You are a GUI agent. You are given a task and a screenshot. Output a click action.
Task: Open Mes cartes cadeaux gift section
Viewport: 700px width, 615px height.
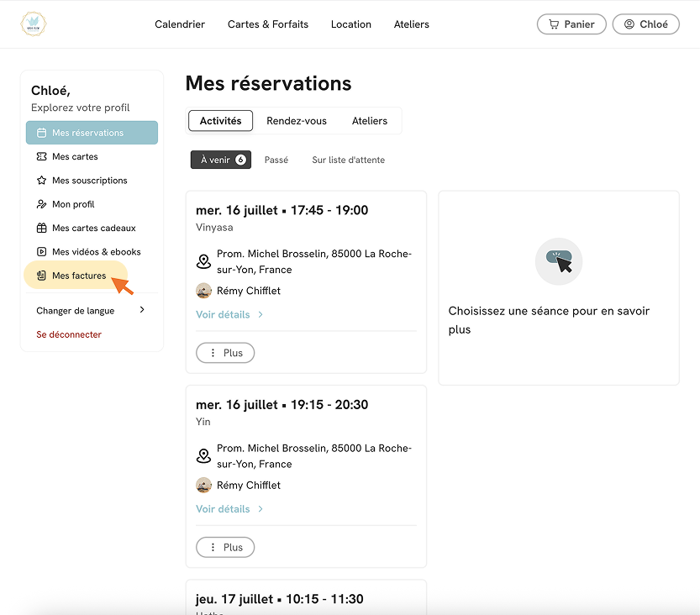[94, 228]
